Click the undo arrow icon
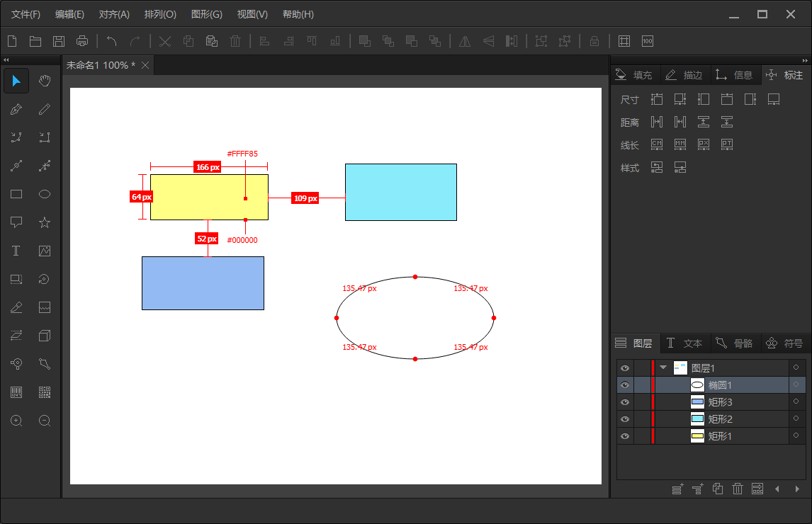812x524 pixels. tap(111, 41)
